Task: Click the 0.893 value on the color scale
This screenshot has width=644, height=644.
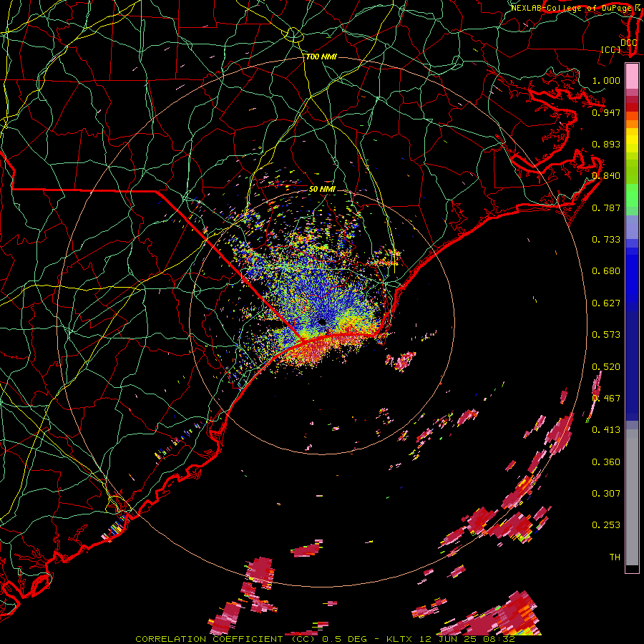Action: point(606,144)
